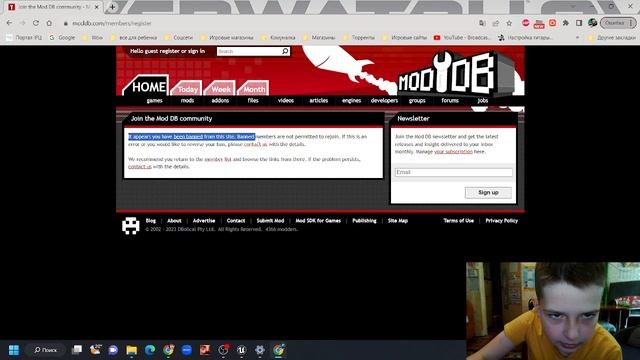Open the Торренты bookmark folder
Image resolution: width=640 pixels, height=360 pixels.
click(359, 38)
